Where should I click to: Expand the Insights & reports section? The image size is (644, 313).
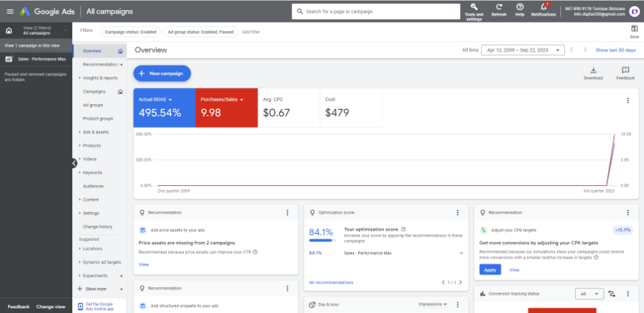tap(100, 78)
